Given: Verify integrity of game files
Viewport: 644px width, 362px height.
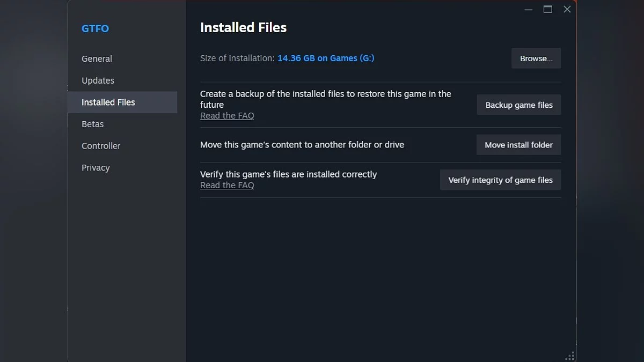Looking at the screenshot, I should point(500,180).
